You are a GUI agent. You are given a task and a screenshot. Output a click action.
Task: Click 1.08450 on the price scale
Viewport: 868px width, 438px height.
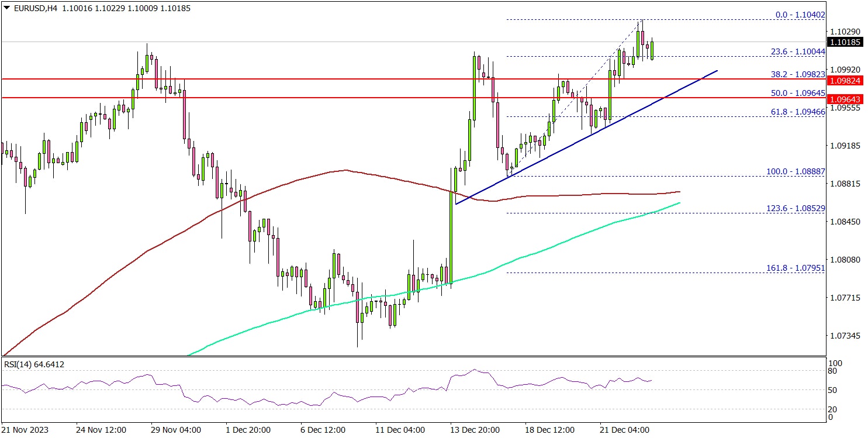coord(846,222)
